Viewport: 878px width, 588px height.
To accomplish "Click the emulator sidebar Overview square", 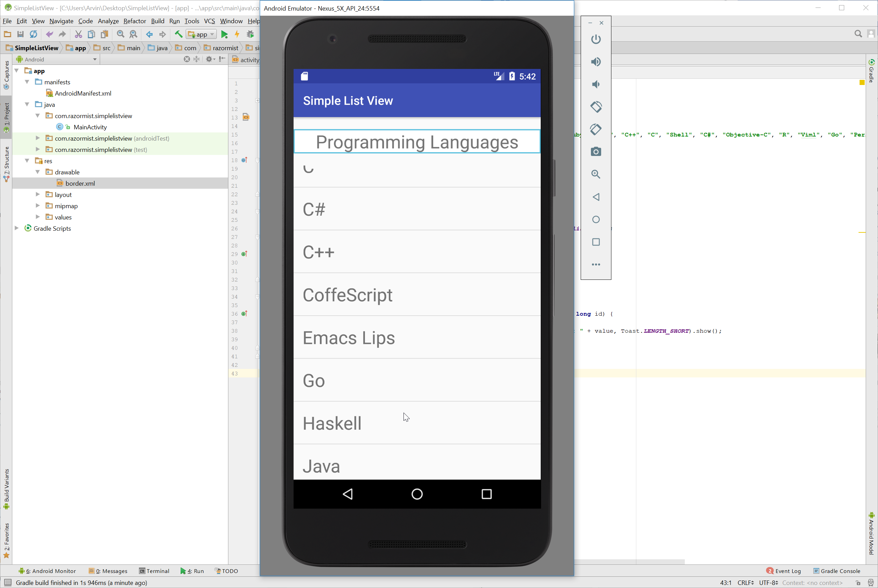I will (x=596, y=242).
